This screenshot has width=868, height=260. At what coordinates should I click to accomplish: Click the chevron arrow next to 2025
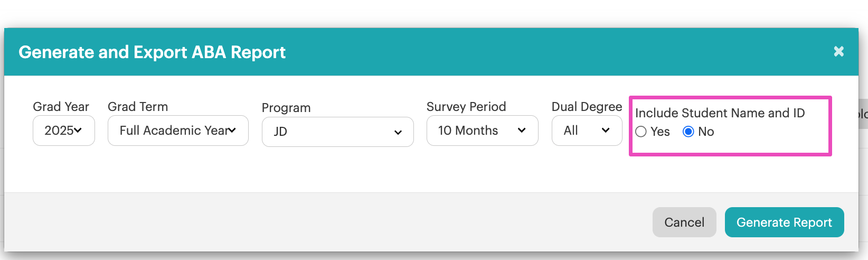pyautogui.click(x=78, y=130)
